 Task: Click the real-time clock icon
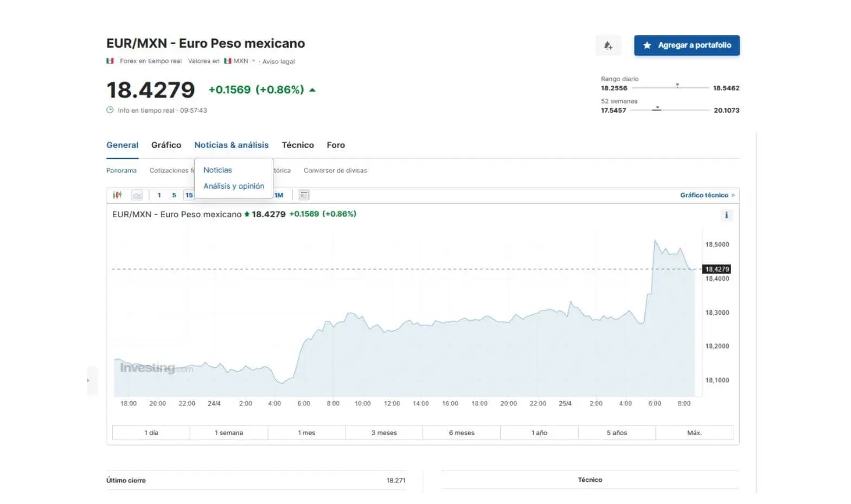[x=110, y=110]
